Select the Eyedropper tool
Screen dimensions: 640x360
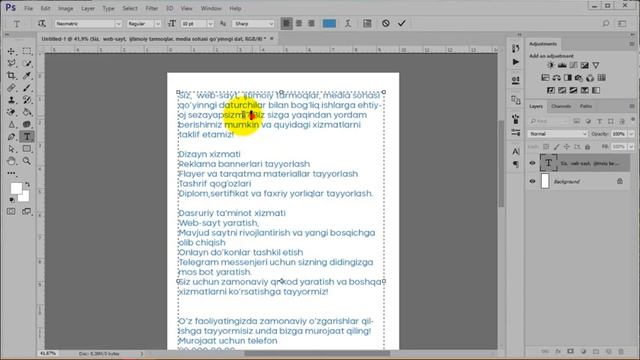tap(27, 76)
